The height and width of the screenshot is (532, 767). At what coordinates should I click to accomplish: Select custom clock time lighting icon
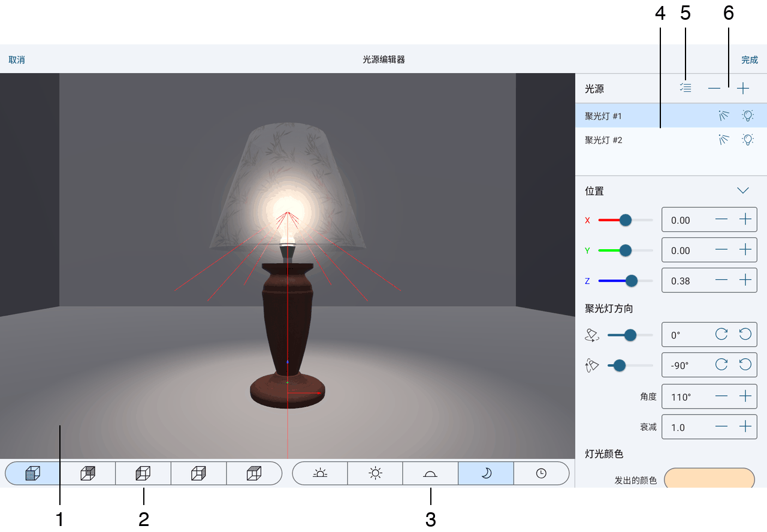point(541,473)
